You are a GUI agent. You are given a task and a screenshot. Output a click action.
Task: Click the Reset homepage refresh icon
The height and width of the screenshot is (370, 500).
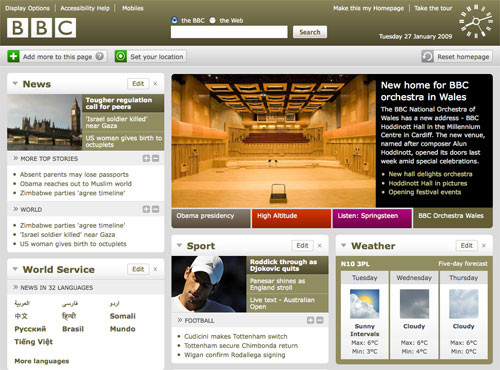coord(428,57)
